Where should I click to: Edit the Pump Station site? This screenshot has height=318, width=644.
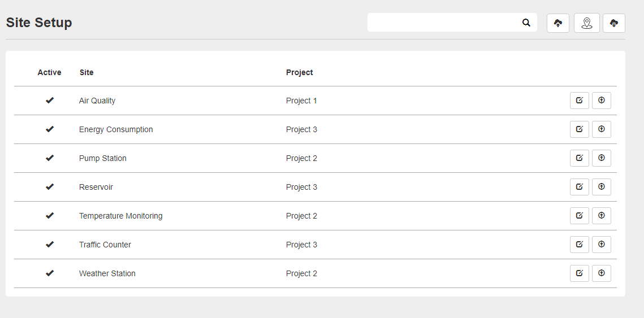click(580, 158)
